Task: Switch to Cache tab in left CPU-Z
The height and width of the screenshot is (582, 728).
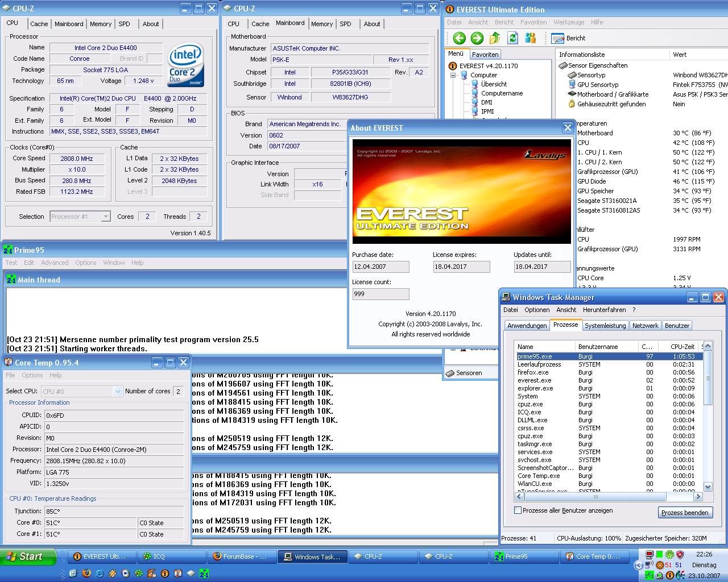Action: tap(39, 24)
